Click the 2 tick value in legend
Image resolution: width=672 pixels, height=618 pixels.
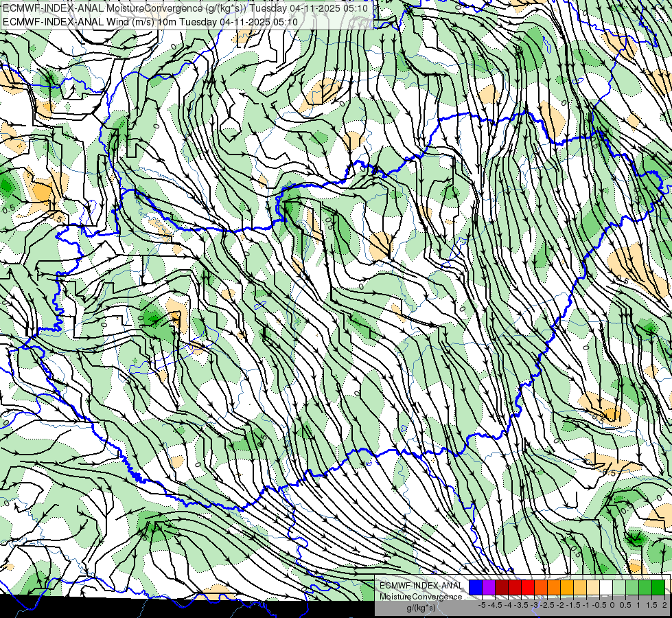coord(664,605)
